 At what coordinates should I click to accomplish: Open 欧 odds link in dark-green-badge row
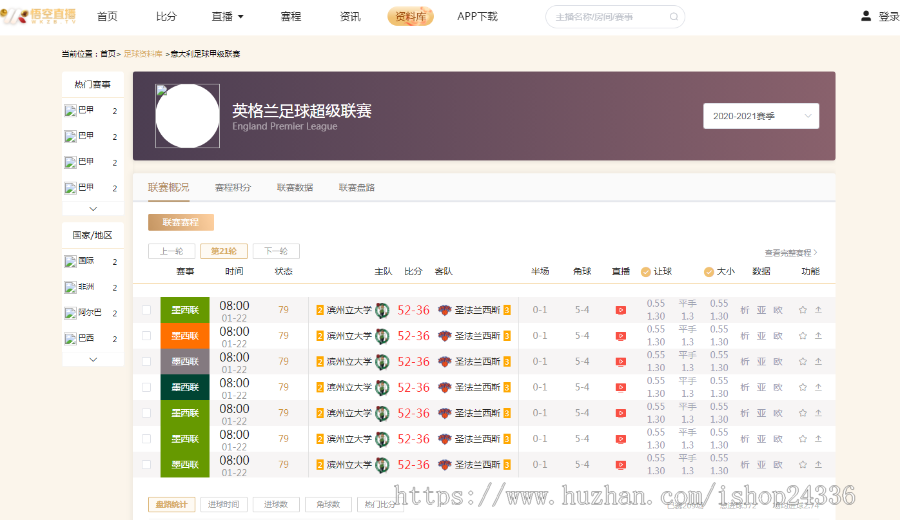tap(778, 387)
